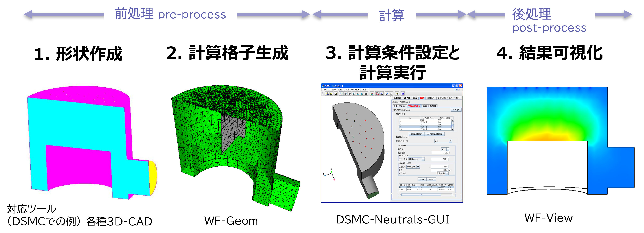Click the DSMC-Neutrals window maximize button
The height and width of the screenshot is (233, 644).
[457, 86]
